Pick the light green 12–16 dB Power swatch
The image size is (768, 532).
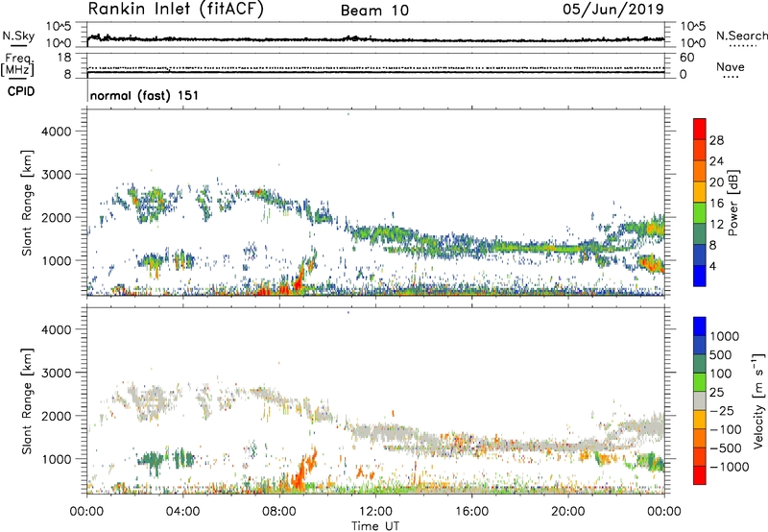tap(700, 213)
